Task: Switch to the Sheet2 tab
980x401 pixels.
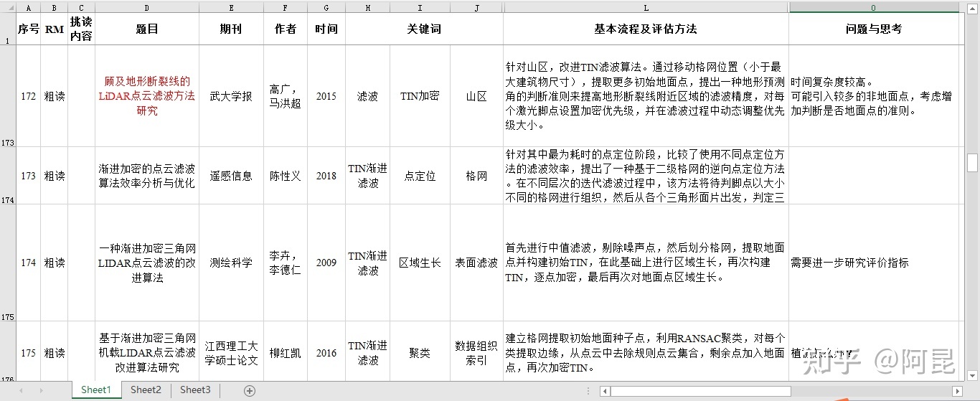Action: [x=146, y=390]
